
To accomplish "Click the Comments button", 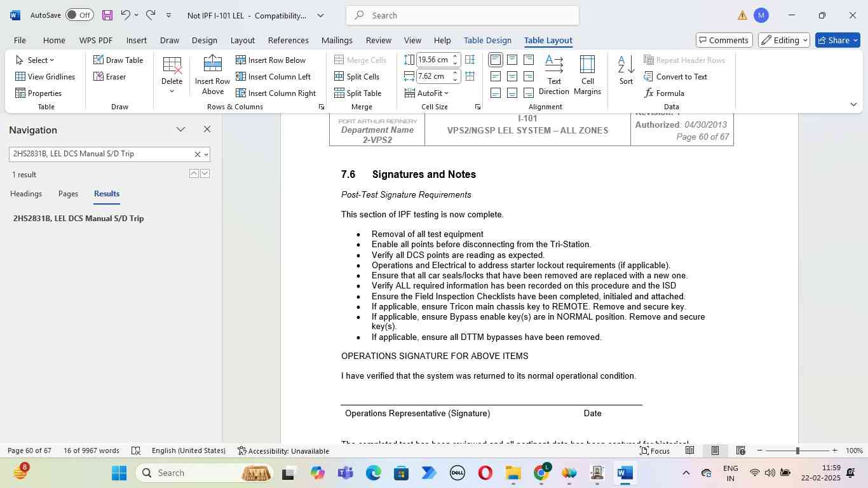I will (x=724, y=40).
